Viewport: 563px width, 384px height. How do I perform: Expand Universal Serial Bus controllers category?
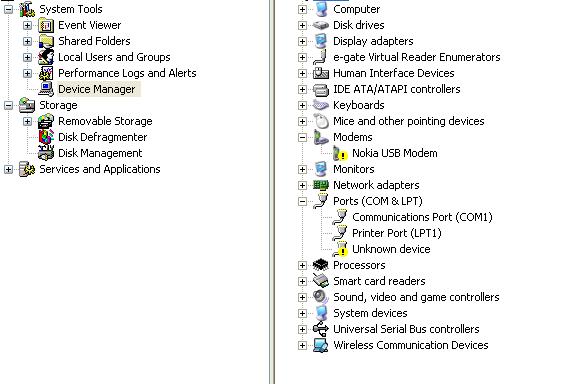tap(302, 329)
